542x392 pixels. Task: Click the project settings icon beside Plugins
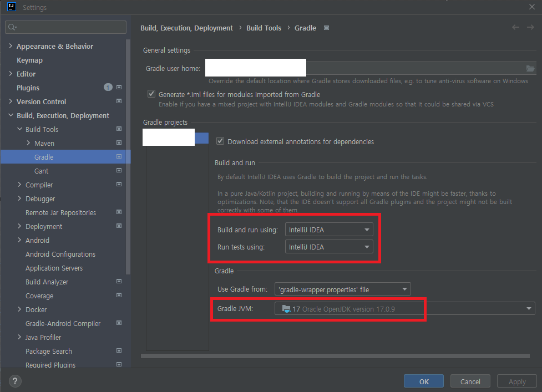119,88
